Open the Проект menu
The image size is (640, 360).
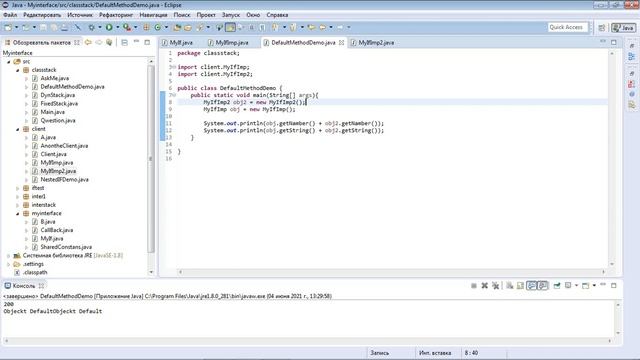206,15
